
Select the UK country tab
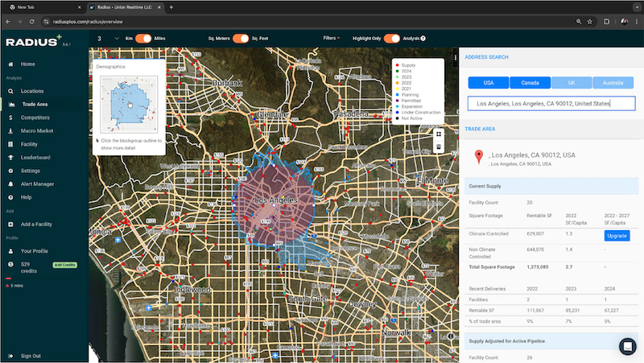572,83
